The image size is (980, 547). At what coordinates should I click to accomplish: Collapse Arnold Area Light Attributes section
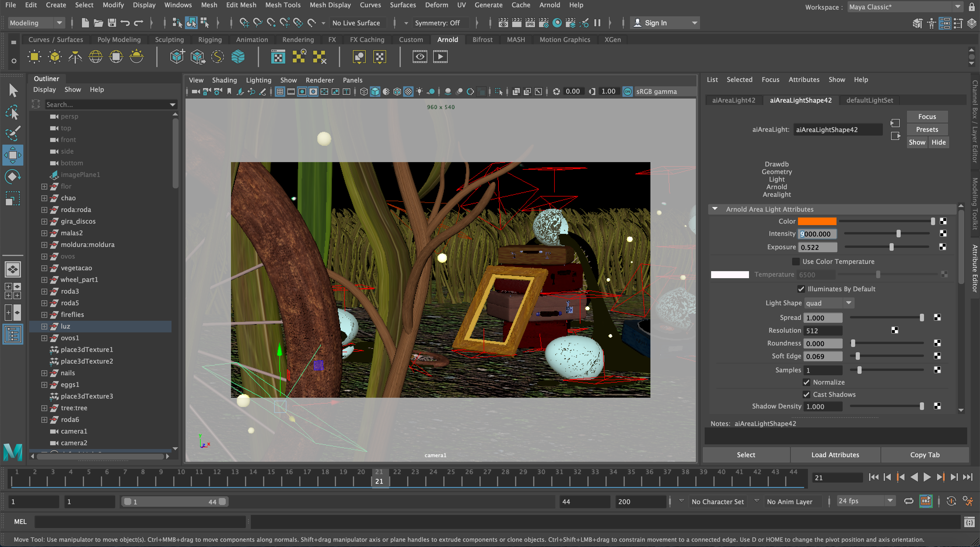coord(715,209)
